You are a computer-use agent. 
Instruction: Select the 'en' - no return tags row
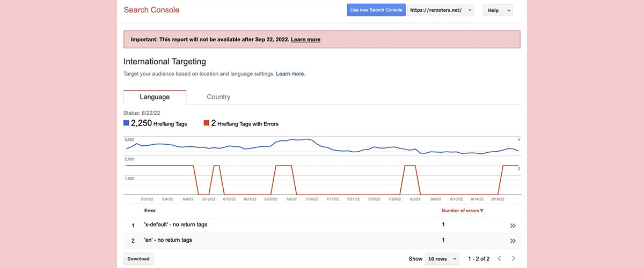point(168,240)
